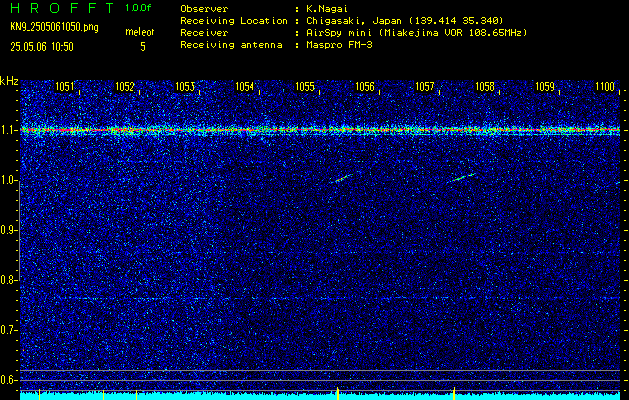Select the 0.9 kHz axis label
Screen dimensions: 629x400
9,230
